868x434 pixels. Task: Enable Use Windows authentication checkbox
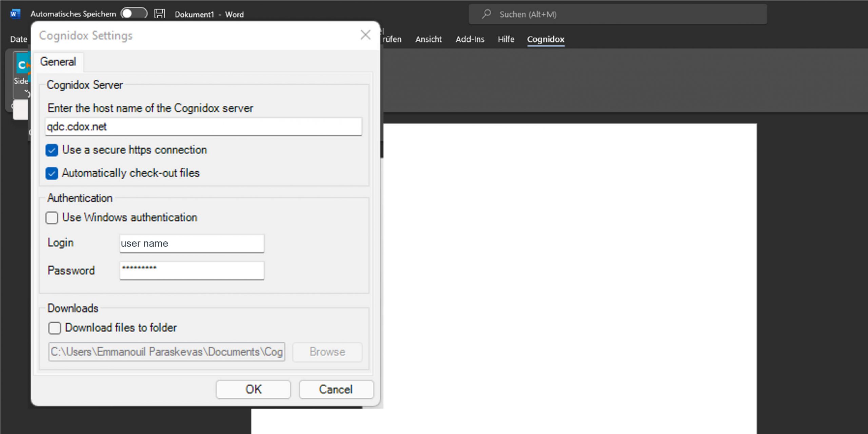click(x=52, y=218)
